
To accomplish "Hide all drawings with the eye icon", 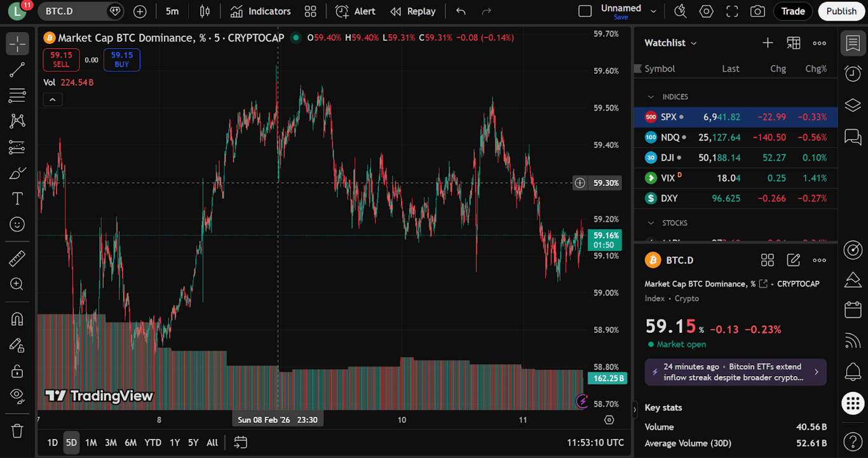I will tap(17, 396).
